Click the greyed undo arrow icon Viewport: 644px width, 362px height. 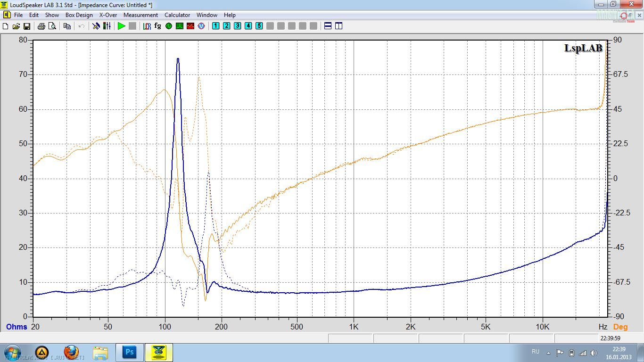pyautogui.click(x=82, y=26)
